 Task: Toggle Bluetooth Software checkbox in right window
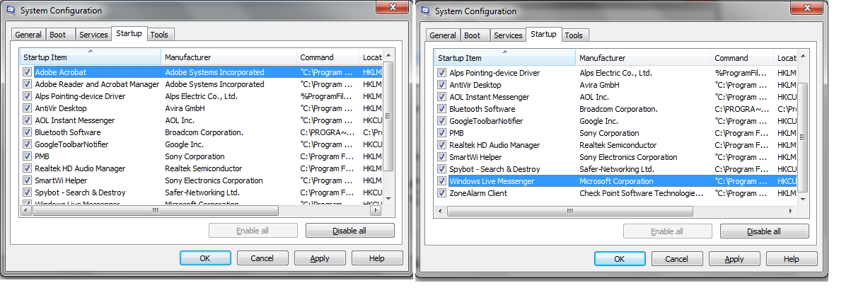pyautogui.click(x=442, y=109)
